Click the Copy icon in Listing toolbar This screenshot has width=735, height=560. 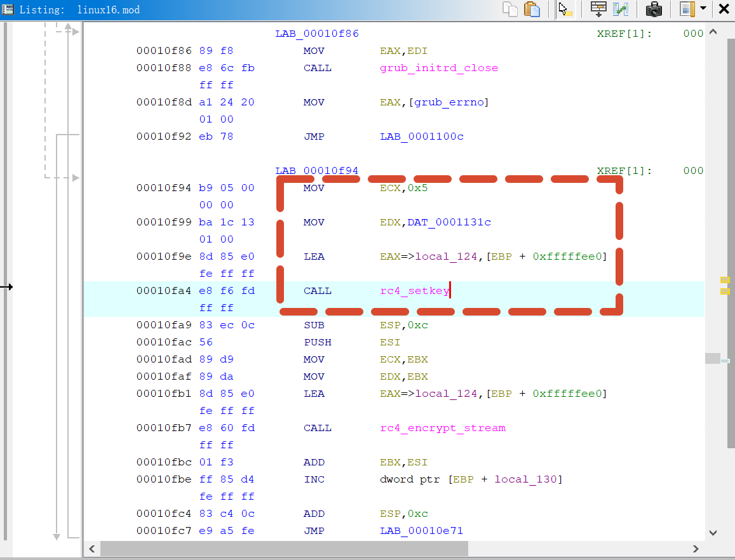pyautogui.click(x=510, y=10)
